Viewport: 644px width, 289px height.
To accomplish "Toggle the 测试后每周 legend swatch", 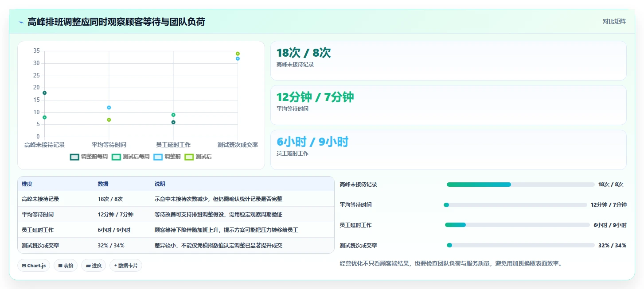I will click(x=116, y=157).
